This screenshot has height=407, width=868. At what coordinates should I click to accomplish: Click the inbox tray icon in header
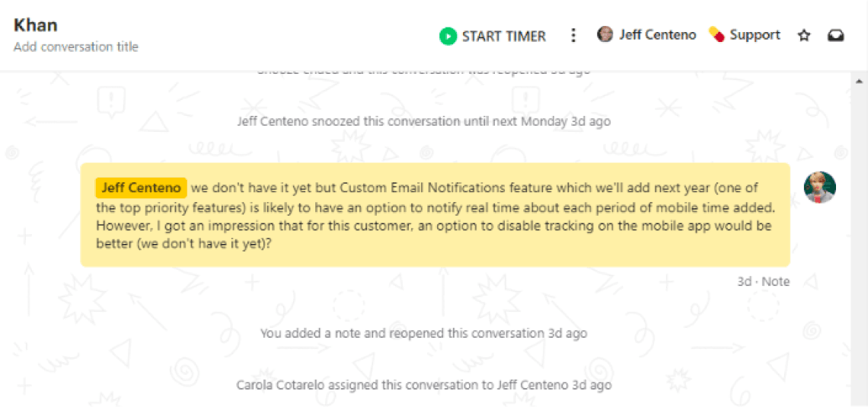836,36
